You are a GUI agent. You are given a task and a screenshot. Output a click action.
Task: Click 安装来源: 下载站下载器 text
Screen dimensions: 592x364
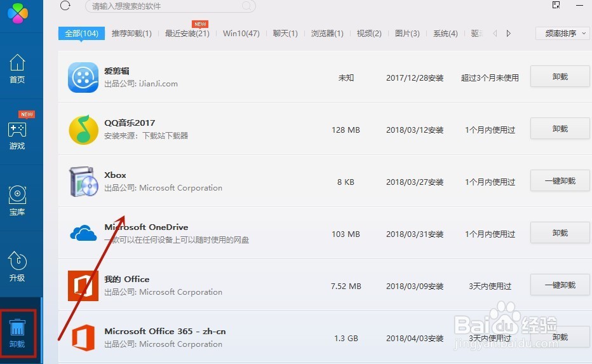pos(146,136)
